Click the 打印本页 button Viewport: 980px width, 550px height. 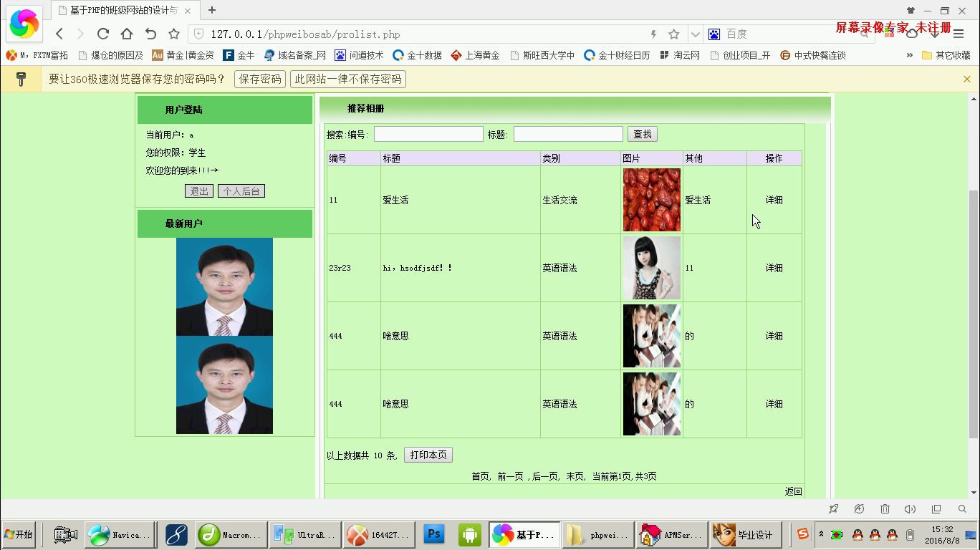(x=428, y=455)
